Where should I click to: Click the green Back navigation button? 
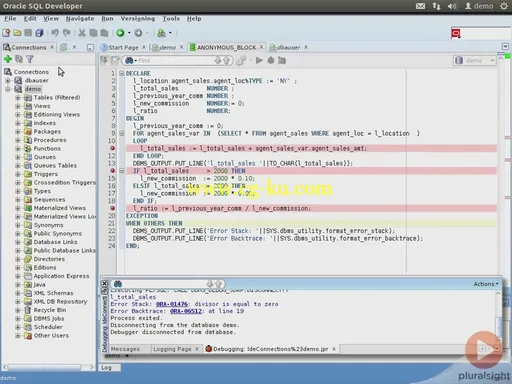(x=120, y=33)
